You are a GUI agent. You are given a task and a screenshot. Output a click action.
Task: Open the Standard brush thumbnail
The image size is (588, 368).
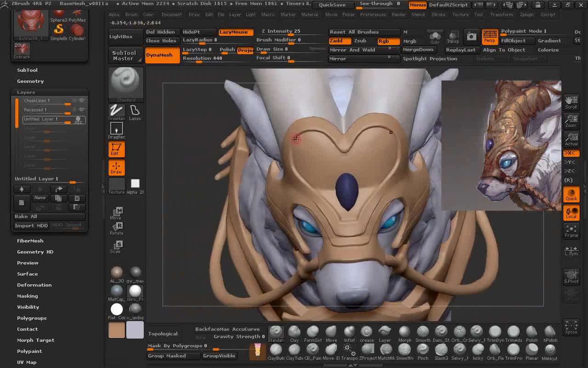(x=126, y=84)
